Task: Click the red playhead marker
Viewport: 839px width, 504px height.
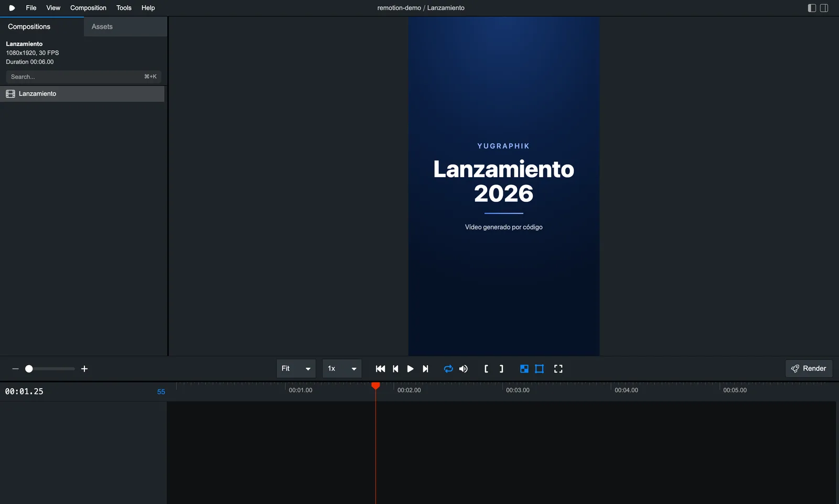Action: click(375, 386)
